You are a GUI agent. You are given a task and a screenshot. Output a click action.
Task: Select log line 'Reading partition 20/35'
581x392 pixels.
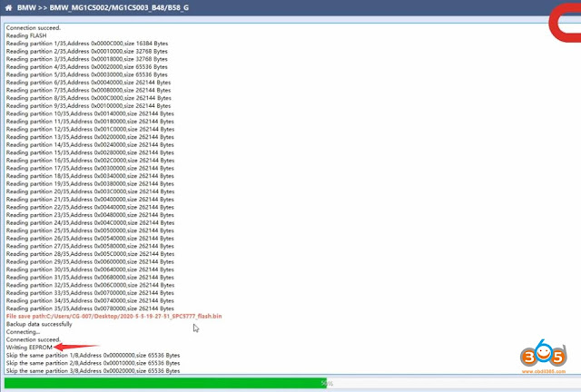coord(90,191)
